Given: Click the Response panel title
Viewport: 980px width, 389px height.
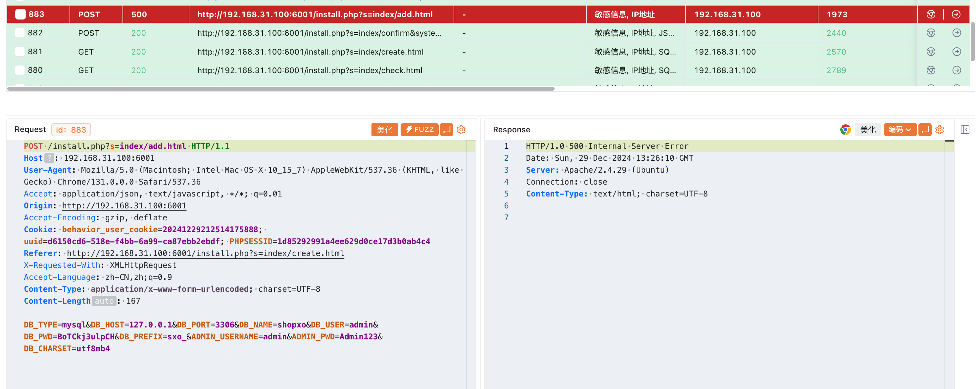Looking at the screenshot, I should tap(511, 130).
